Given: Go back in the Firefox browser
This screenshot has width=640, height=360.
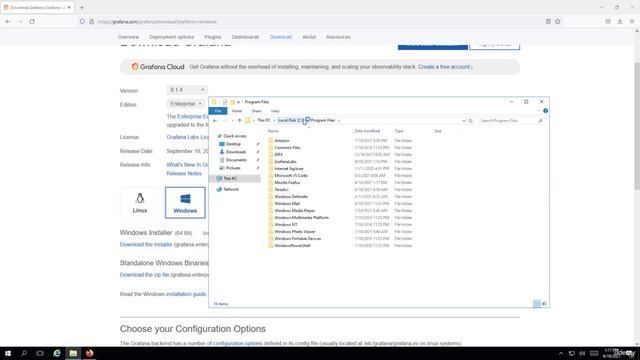Looking at the screenshot, I should click(x=8, y=22).
